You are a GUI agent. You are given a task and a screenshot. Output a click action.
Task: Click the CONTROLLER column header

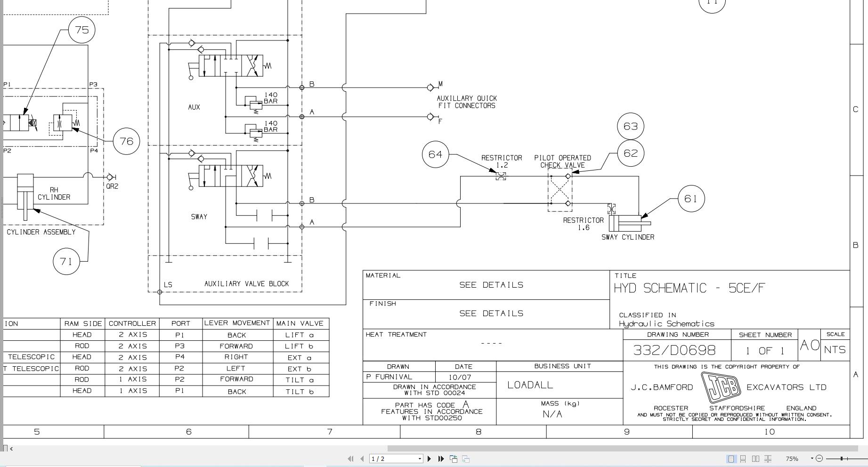132,323
